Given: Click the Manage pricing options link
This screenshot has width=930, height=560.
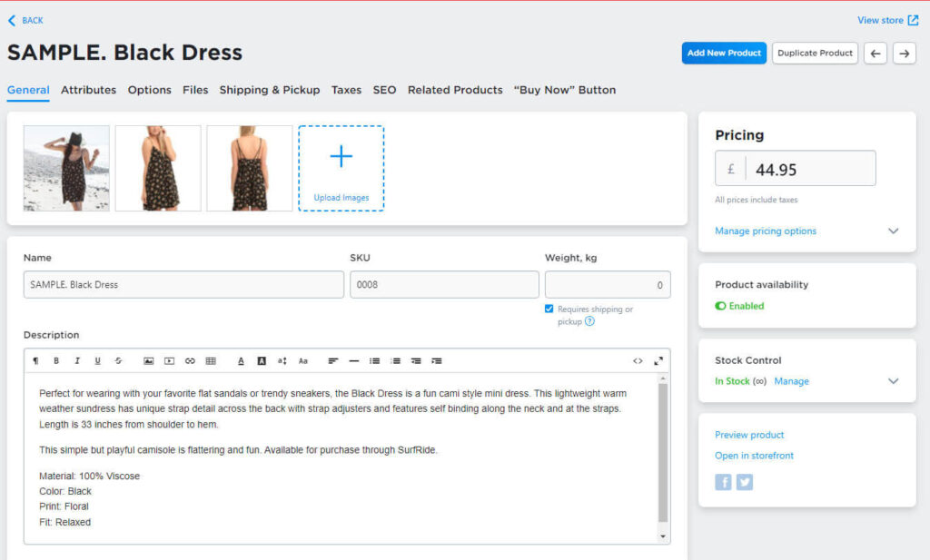Looking at the screenshot, I should point(765,231).
